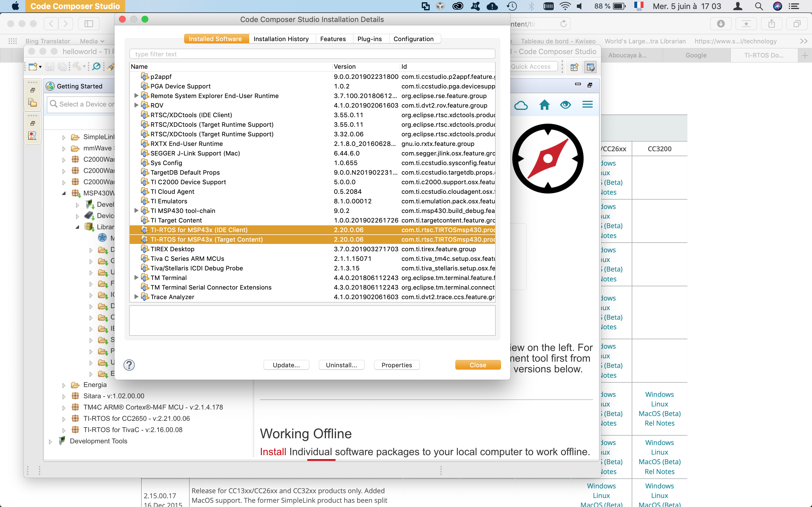The height and width of the screenshot is (507, 812).
Task: Click the cloud icon in Resource Explorer
Action: coord(521,105)
